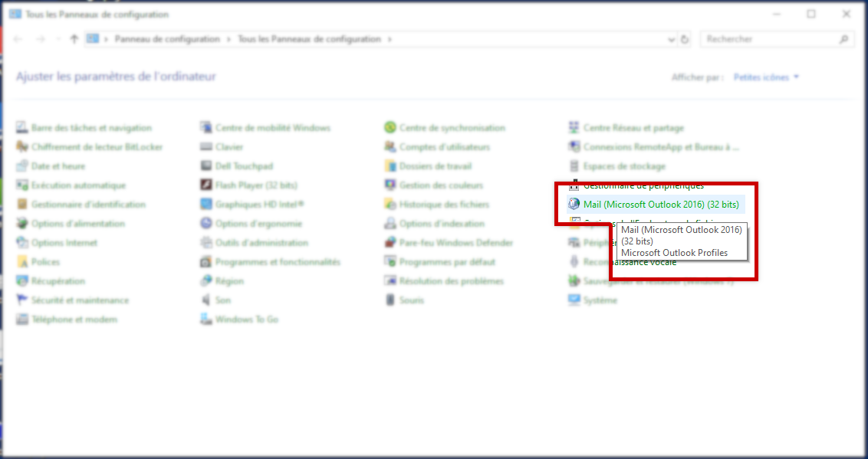Open the Centre de synchronisation icon

point(390,128)
